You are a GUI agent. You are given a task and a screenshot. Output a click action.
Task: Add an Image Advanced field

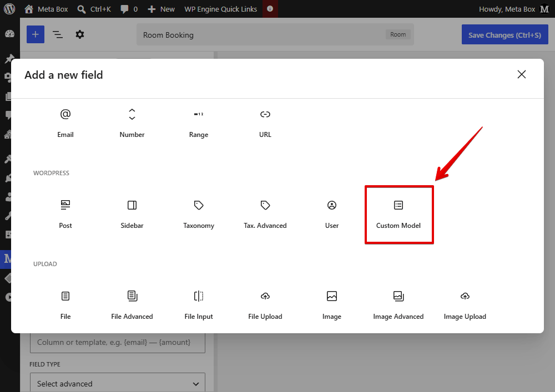[x=398, y=306]
